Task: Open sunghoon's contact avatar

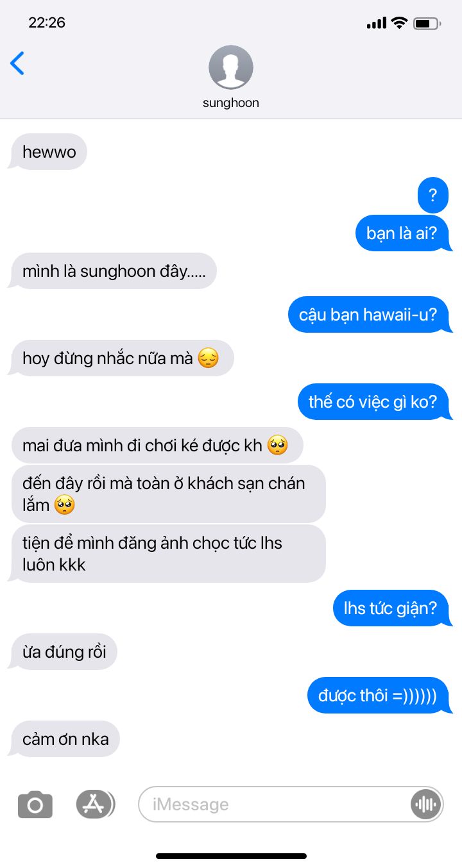Action: point(231,67)
